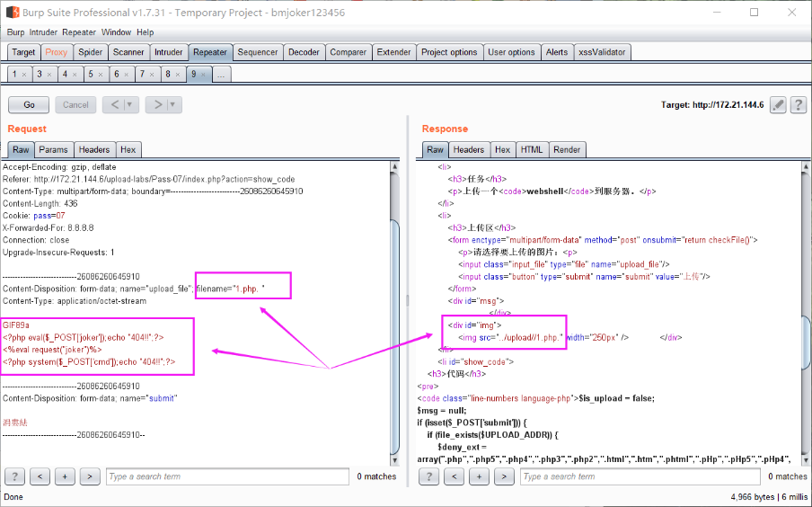Switch to the Decoder tab
Image resolution: width=812 pixels, height=507 pixels.
pos(304,52)
